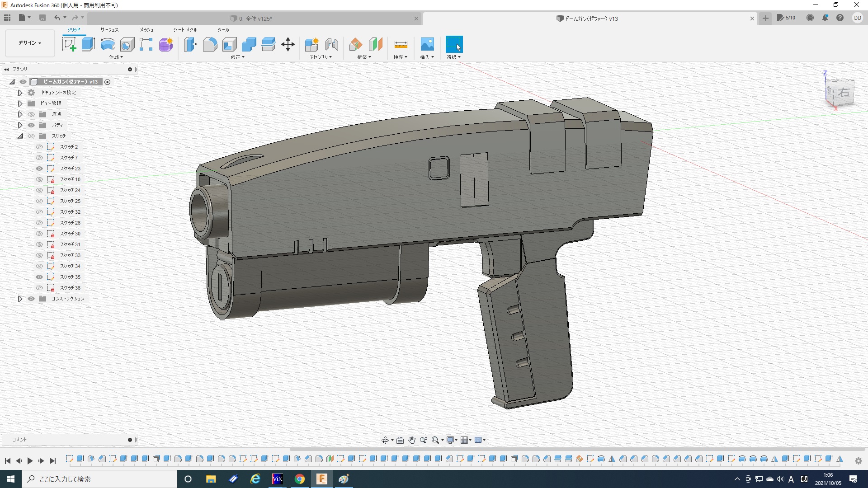868x488 pixels.
Task: Switch to the サーフェス tab
Action: (x=109, y=30)
